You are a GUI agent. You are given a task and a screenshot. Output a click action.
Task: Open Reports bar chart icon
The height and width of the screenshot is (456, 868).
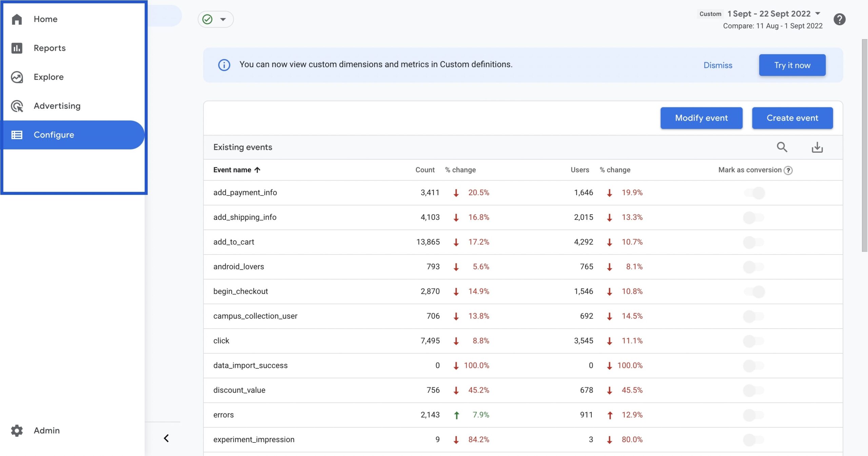(x=17, y=48)
